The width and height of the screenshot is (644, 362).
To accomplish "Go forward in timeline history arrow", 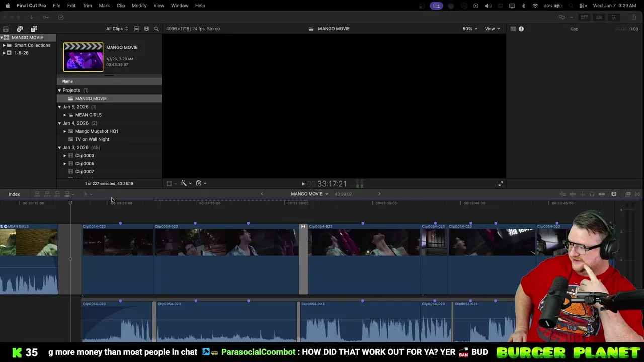I will click(379, 194).
